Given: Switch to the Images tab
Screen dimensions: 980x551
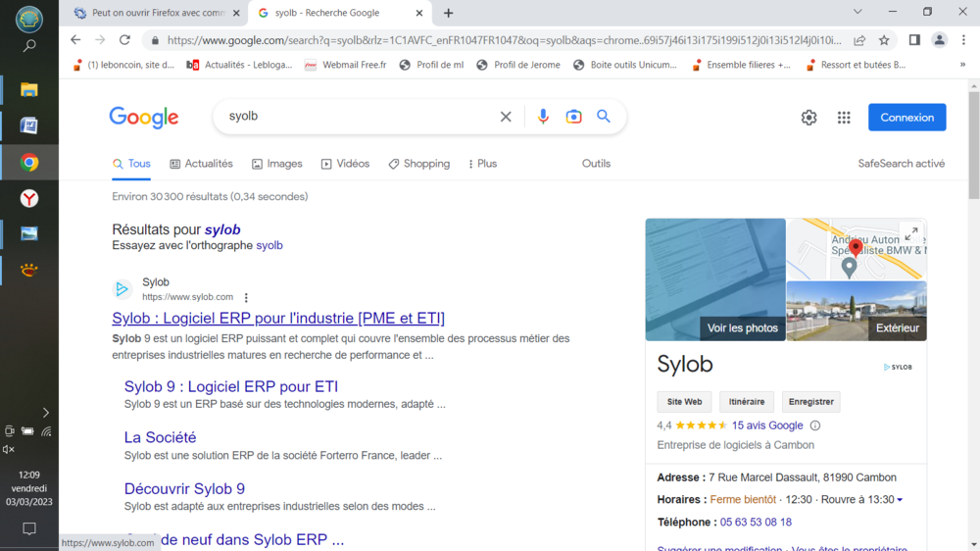Looking at the screenshot, I should point(277,164).
